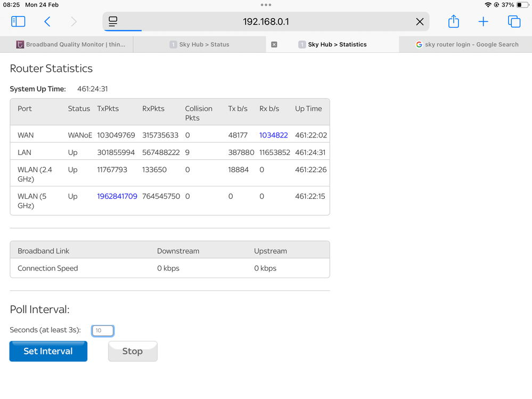Switch to Broadband Quality Monitor tab
The height and width of the screenshot is (399, 532).
click(x=71, y=45)
